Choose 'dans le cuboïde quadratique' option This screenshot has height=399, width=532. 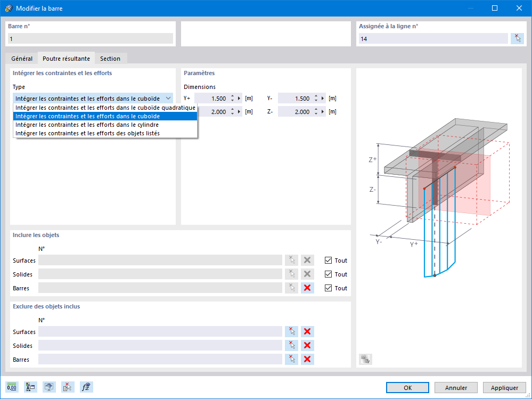(105, 108)
